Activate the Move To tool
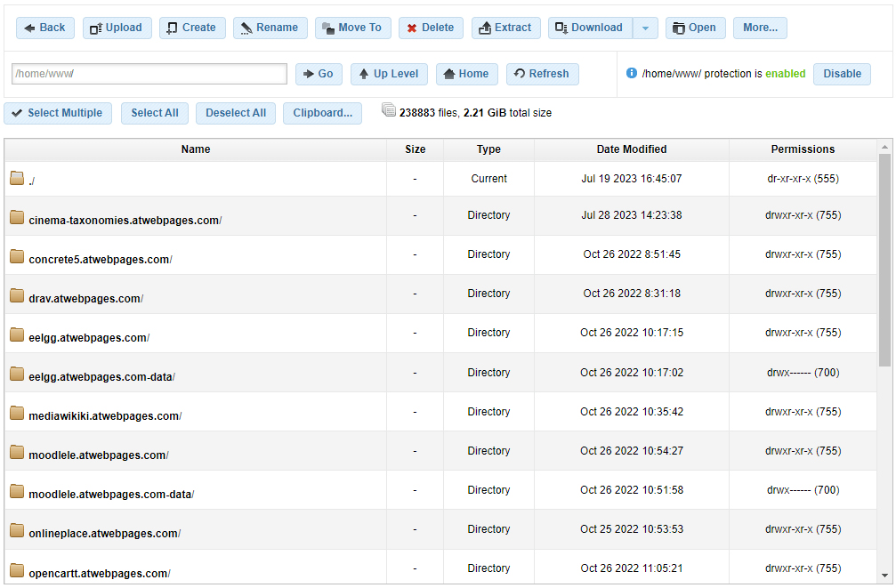 (329, 28)
